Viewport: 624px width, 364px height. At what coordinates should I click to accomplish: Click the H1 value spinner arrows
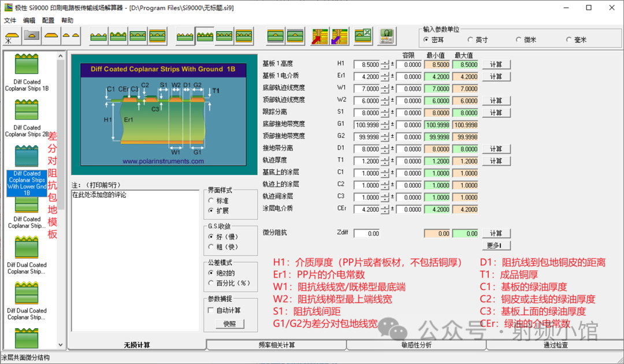click(x=385, y=65)
